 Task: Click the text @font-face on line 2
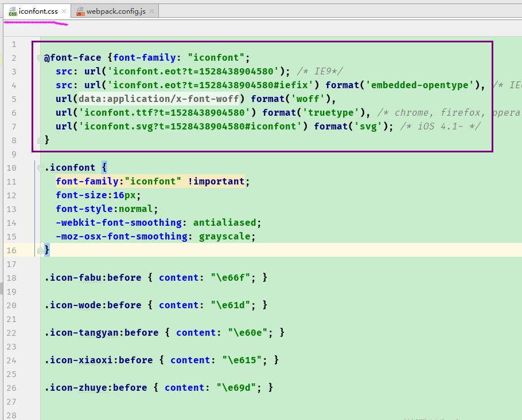[73, 57]
